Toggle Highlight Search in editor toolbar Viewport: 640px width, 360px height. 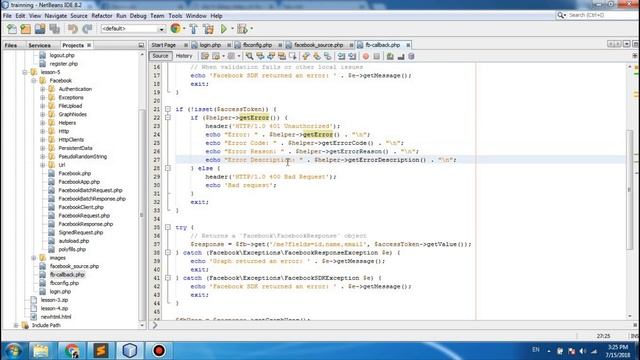click(282, 56)
